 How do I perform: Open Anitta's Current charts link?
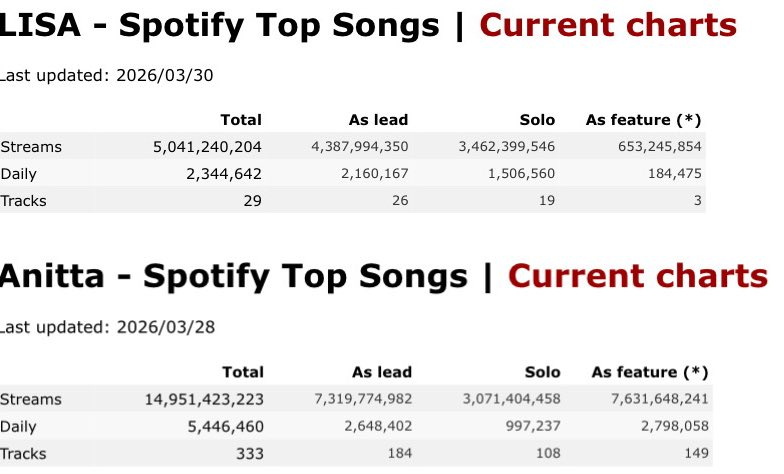(636, 277)
